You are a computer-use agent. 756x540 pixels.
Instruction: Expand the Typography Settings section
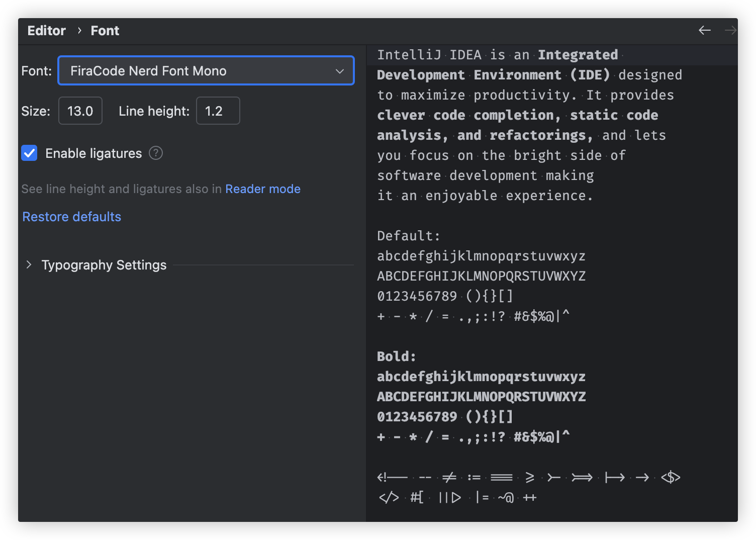29,264
